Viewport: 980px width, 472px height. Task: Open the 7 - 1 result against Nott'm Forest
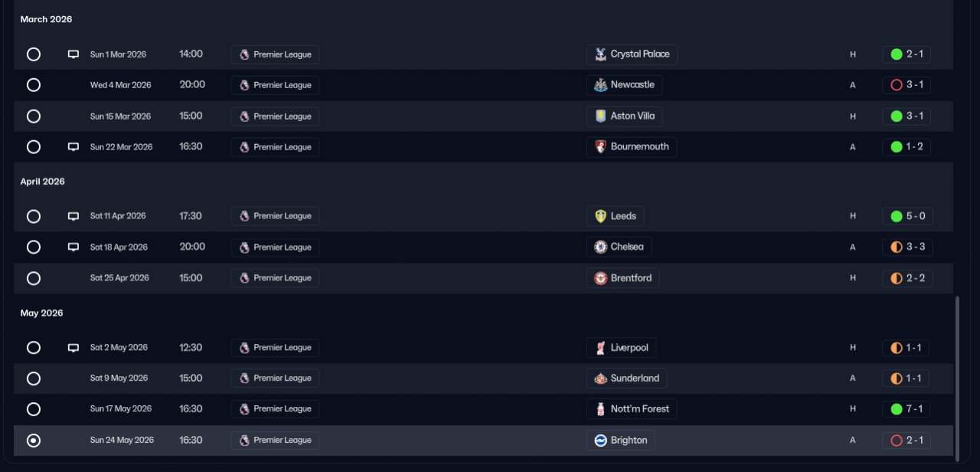(907, 409)
